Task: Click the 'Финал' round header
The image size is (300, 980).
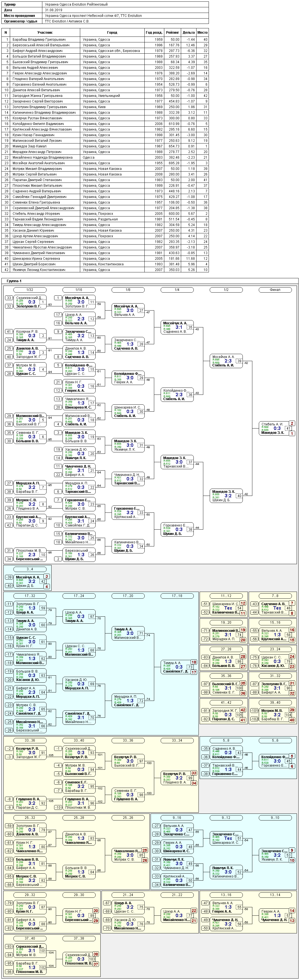Action: coord(275,290)
